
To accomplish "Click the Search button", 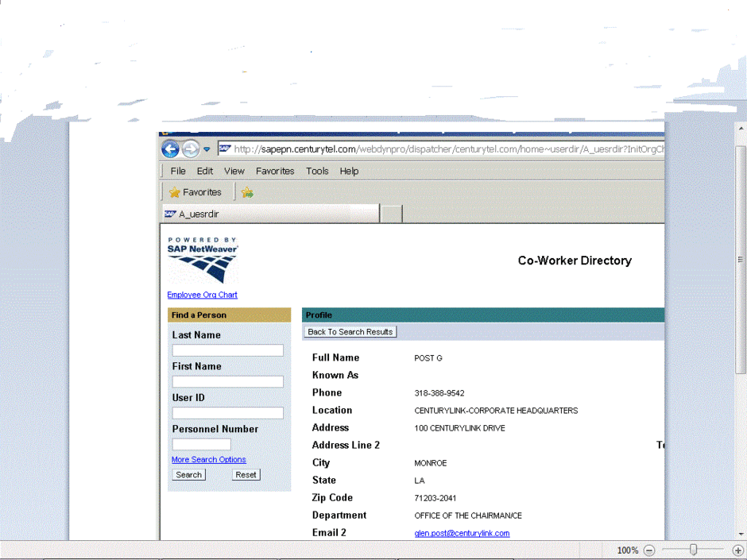I will click(188, 475).
